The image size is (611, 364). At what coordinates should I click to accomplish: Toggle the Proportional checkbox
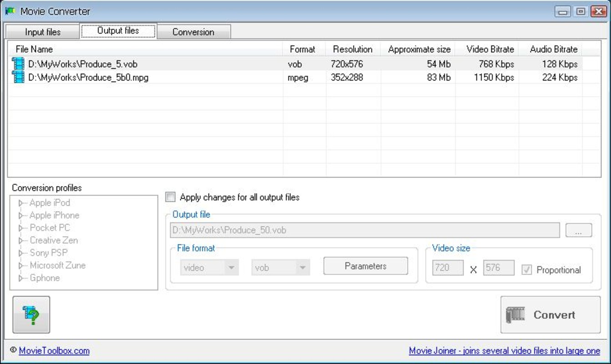[x=527, y=270]
